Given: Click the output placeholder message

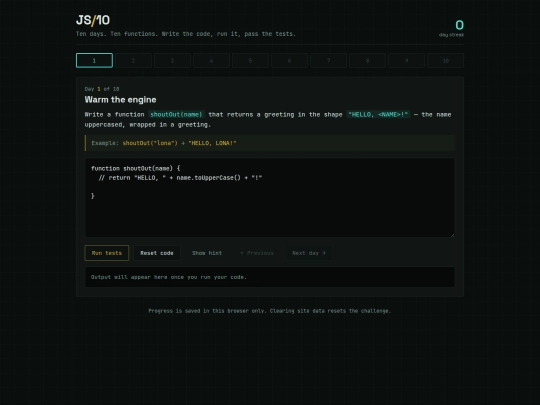Looking at the screenshot, I should [169, 277].
